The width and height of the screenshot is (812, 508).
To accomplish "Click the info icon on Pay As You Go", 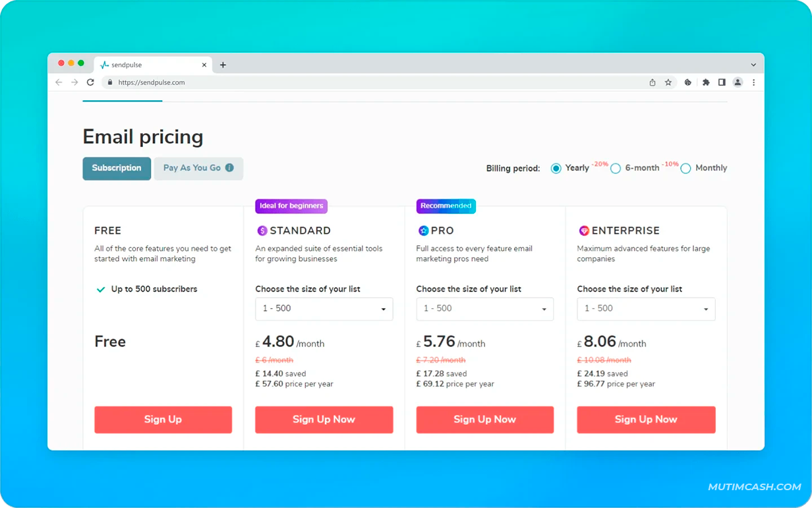I will tap(229, 168).
